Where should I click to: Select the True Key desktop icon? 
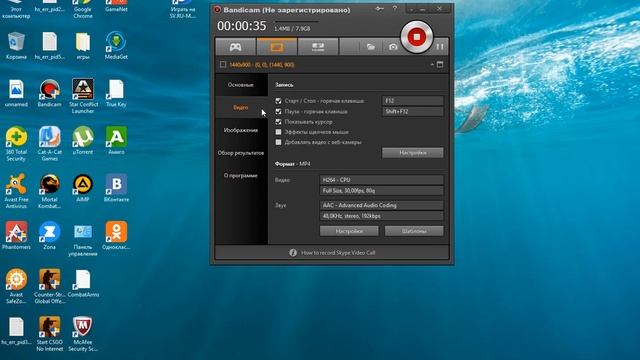coord(116,93)
